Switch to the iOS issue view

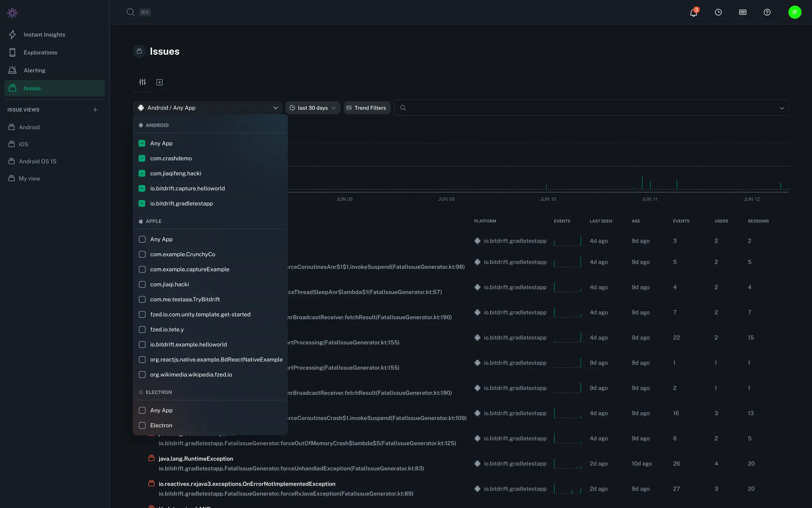tap(23, 144)
